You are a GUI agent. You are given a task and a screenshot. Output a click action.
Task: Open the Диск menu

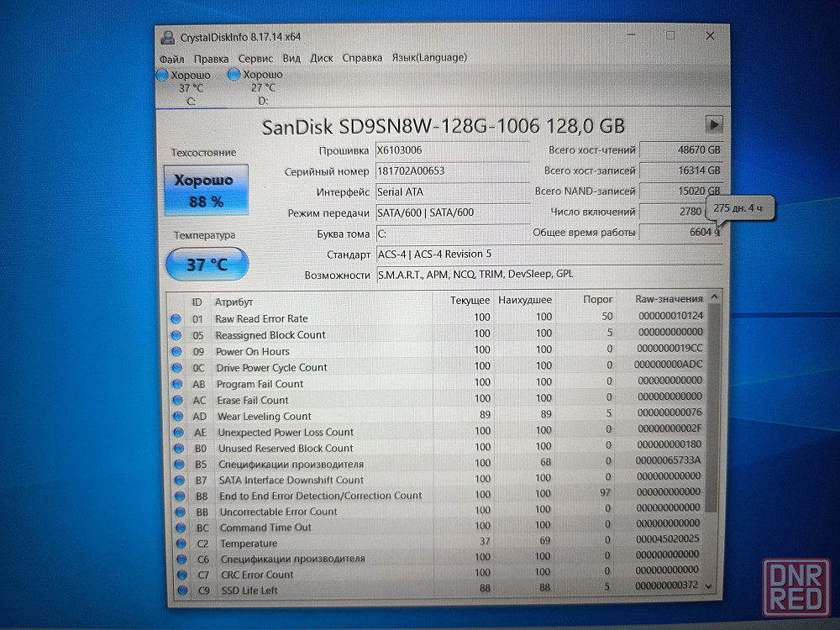tap(322, 58)
